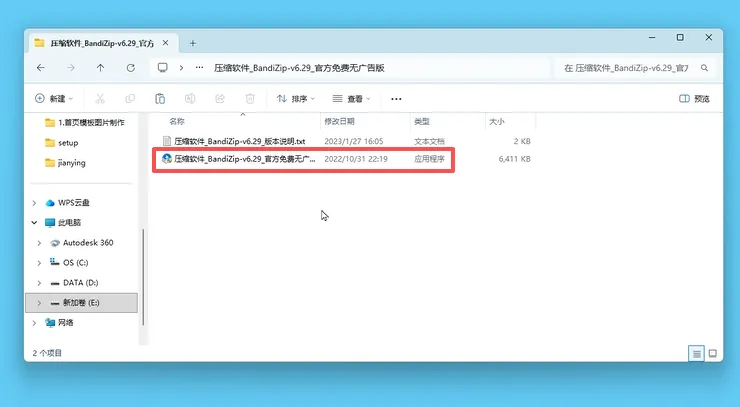
Task: Open the 1.首页模板图片制作 folder in sidebar
Action: (x=85, y=123)
